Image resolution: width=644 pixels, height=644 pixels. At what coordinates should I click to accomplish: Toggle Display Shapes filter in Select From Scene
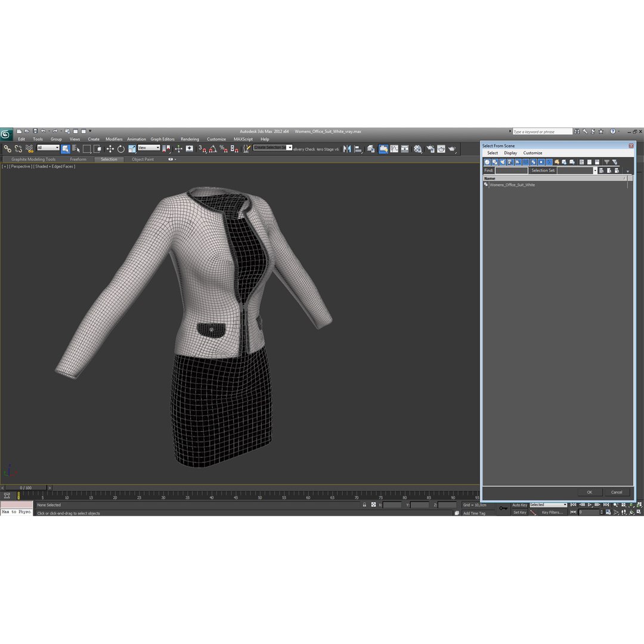pos(495,162)
